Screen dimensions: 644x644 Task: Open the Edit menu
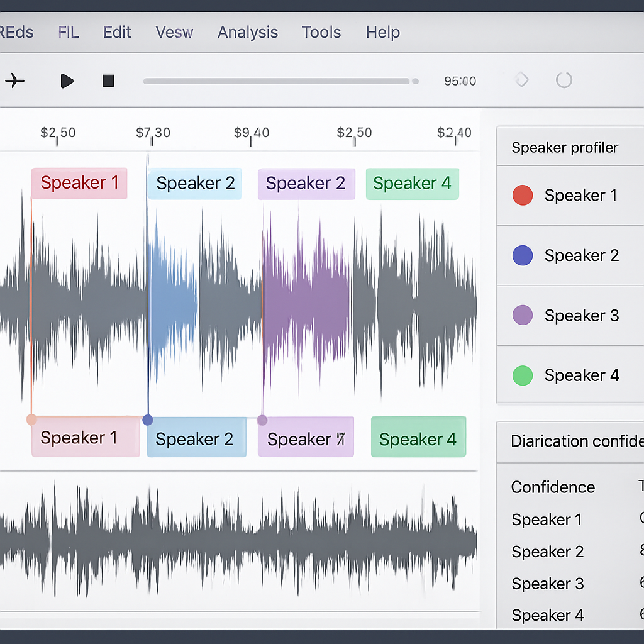pos(116,32)
